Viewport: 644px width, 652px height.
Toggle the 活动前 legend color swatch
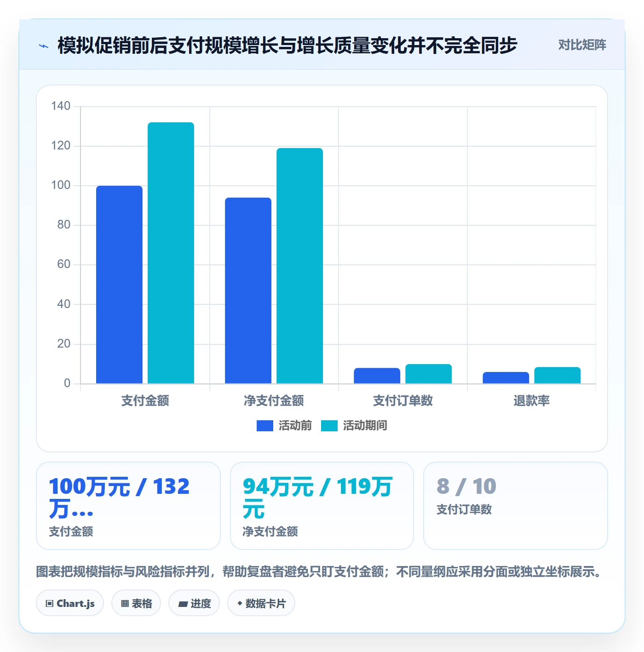pyautogui.click(x=265, y=426)
